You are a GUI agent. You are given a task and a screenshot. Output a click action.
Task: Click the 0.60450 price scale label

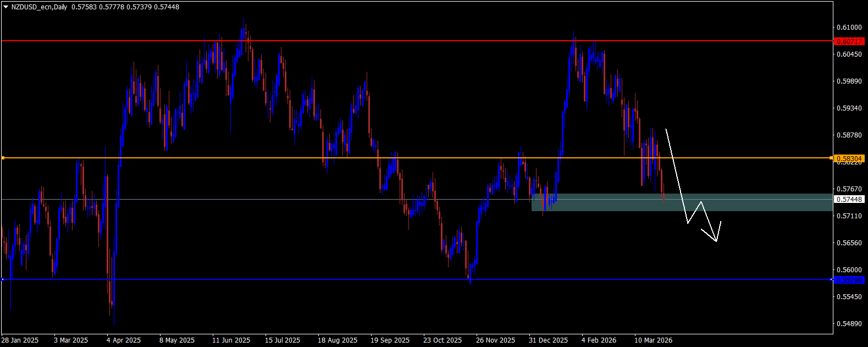coord(849,54)
